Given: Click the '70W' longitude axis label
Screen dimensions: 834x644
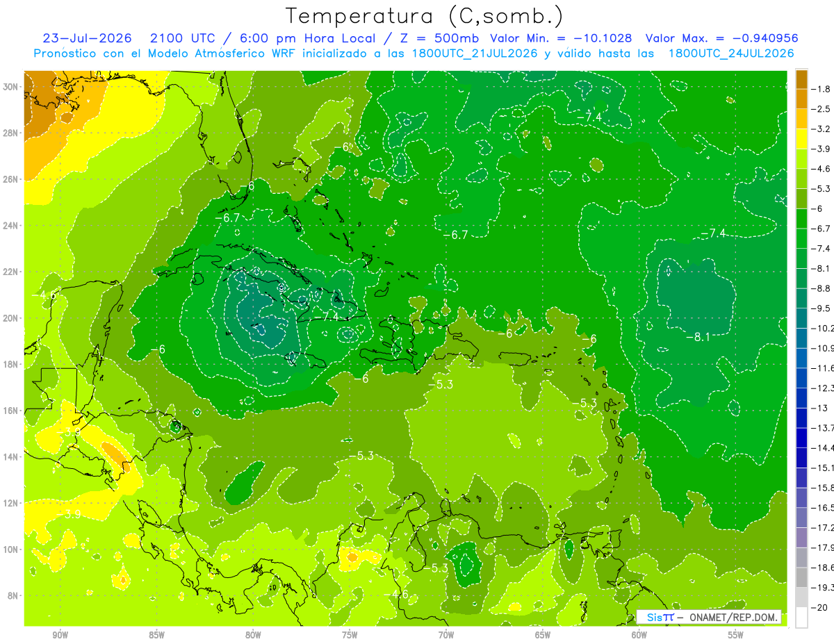Looking at the screenshot, I should click(446, 636).
